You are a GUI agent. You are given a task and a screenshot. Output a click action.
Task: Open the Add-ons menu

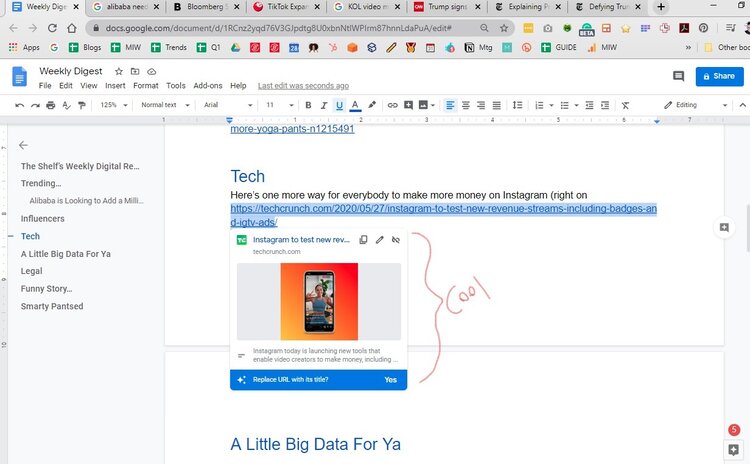click(208, 86)
